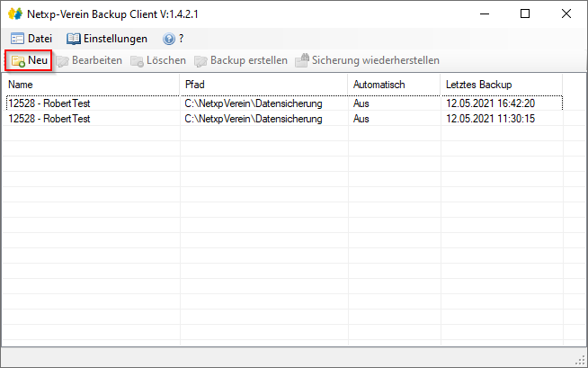The width and height of the screenshot is (588, 368).
Task: Maximize the Backup Client window
Action: [525, 13]
